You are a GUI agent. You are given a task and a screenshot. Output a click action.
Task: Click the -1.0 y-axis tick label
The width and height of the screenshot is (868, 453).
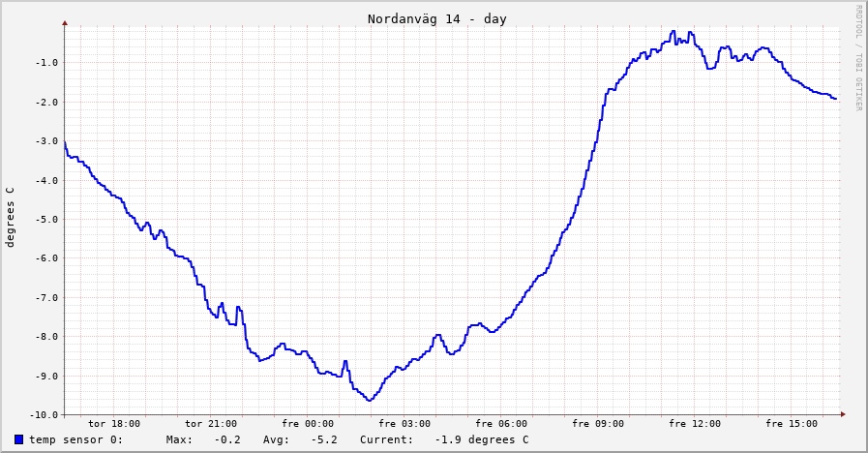pyautogui.click(x=45, y=63)
